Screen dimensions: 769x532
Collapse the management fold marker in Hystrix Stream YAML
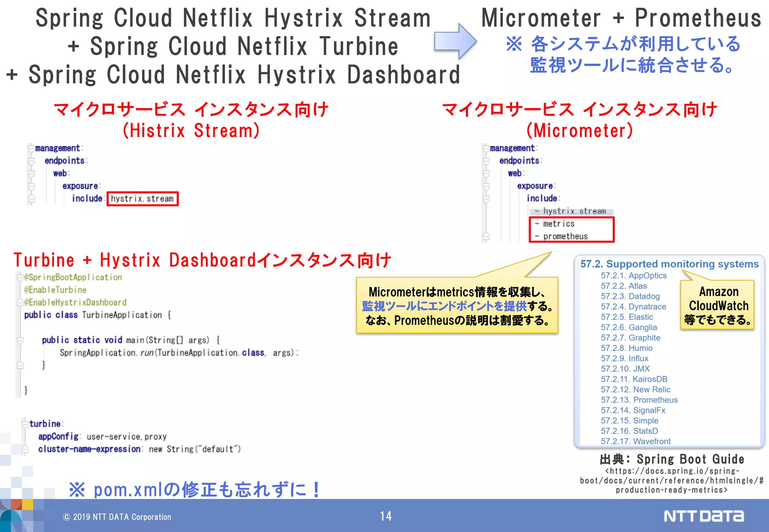click(x=32, y=149)
